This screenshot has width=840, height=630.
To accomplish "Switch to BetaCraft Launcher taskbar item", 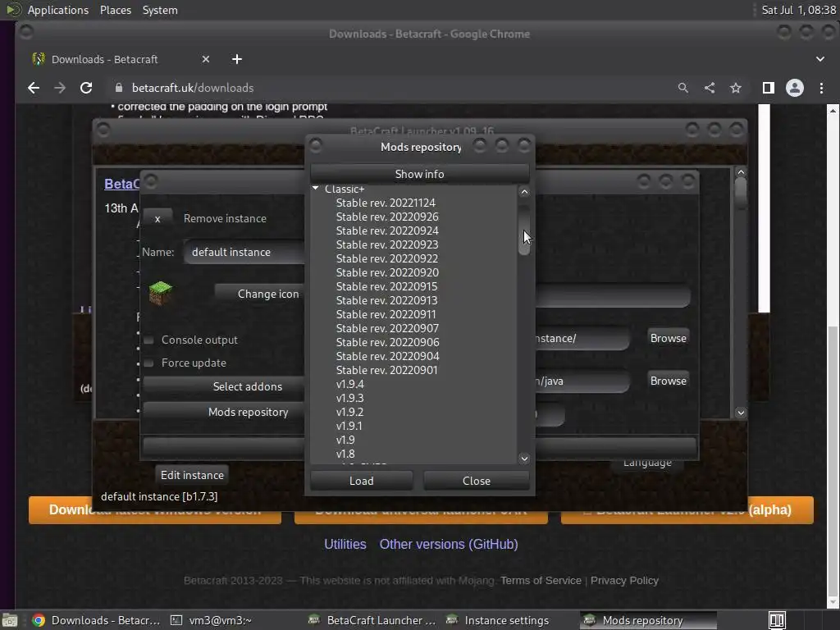I will [x=373, y=620].
